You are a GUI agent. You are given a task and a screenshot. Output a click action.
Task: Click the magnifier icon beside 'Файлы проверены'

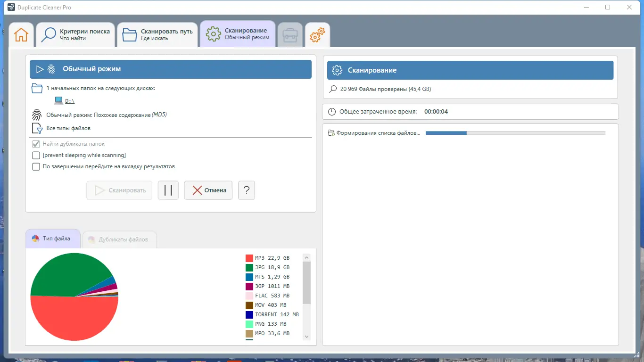[x=333, y=89]
